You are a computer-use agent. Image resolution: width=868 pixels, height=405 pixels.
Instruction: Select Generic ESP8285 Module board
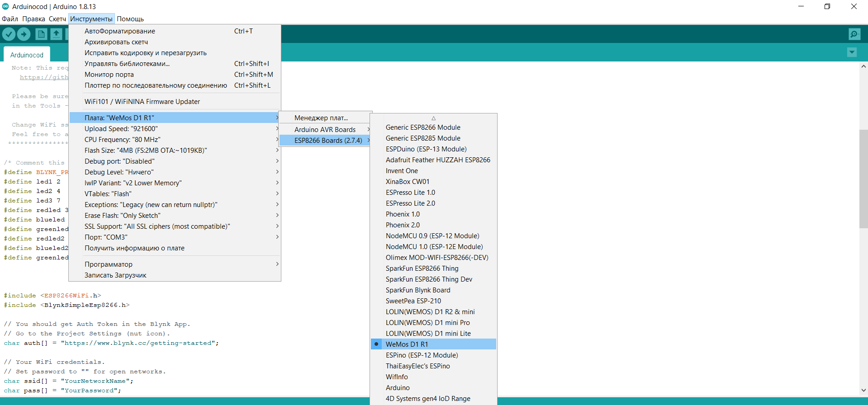433,138
